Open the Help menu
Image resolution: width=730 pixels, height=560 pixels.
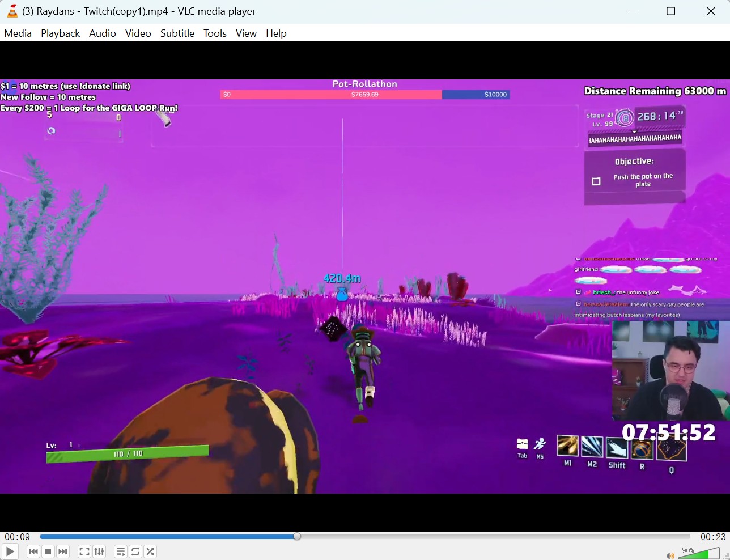tap(276, 33)
